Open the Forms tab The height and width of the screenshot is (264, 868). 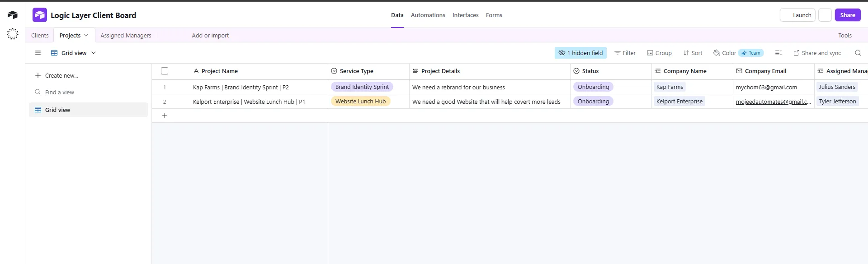(x=494, y=15)
